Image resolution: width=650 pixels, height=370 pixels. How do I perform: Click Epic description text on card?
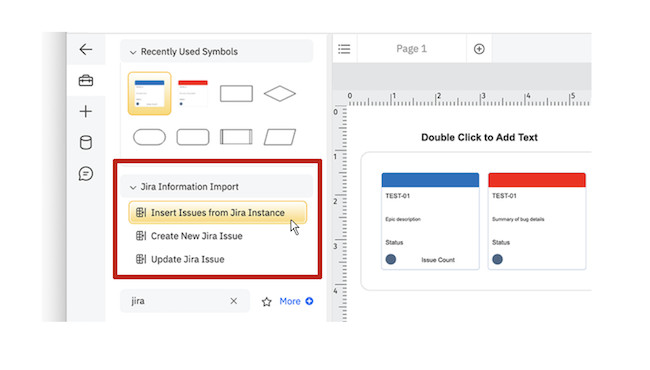pos(403,219)
